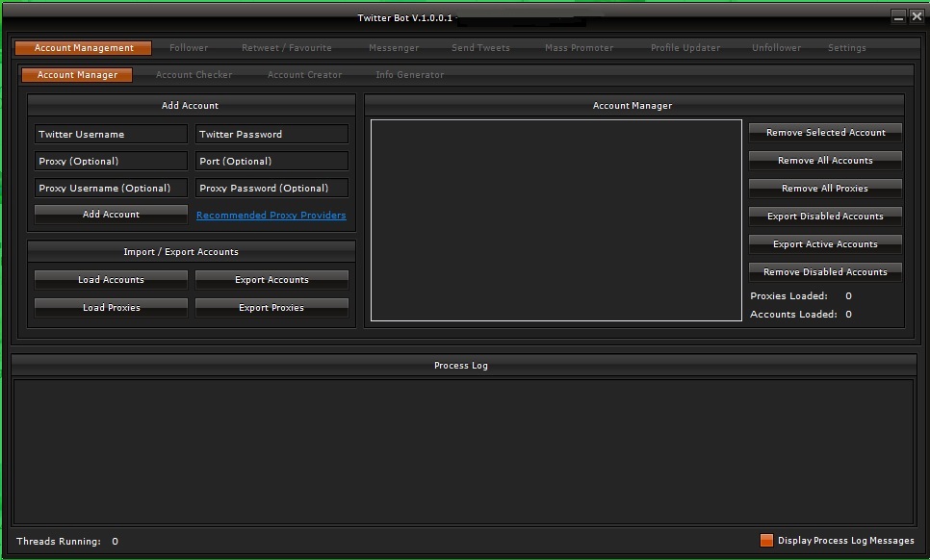Screen dimensions: 930x560
Task: Select the Account Manager sub-tab
Action: point(77,75)
